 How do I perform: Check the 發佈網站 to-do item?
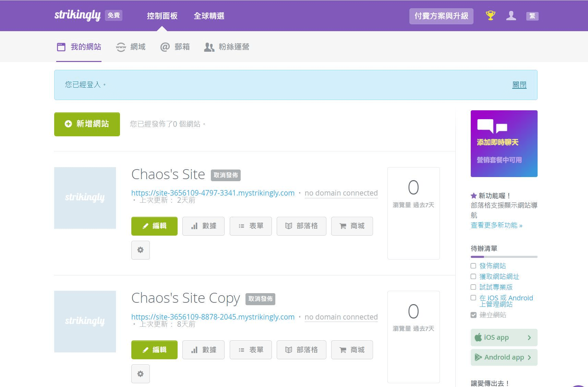click(473, 266)
